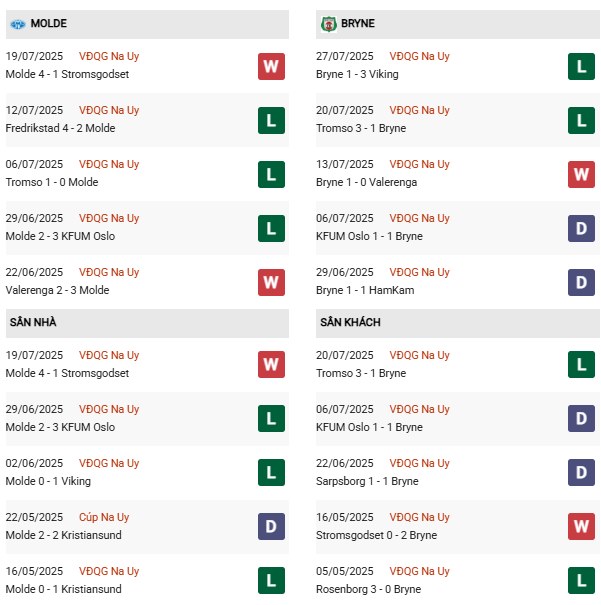Viewport: 601px width, 605px height.
Task: Click the BRYNE team name header
Action: [358, 24]
